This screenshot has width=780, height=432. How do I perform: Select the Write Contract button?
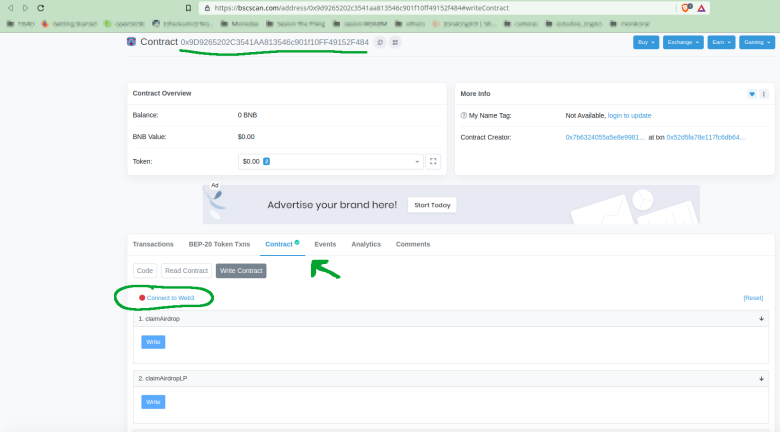241,271
